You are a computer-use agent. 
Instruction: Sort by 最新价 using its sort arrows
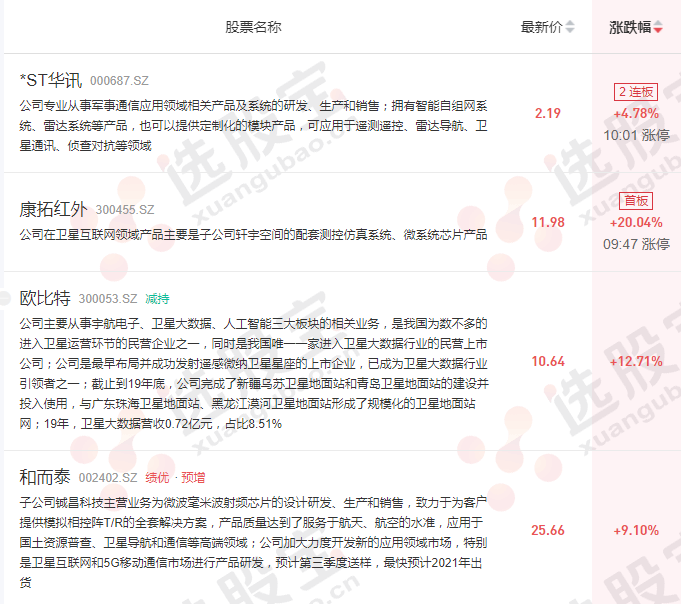point(570,27)
